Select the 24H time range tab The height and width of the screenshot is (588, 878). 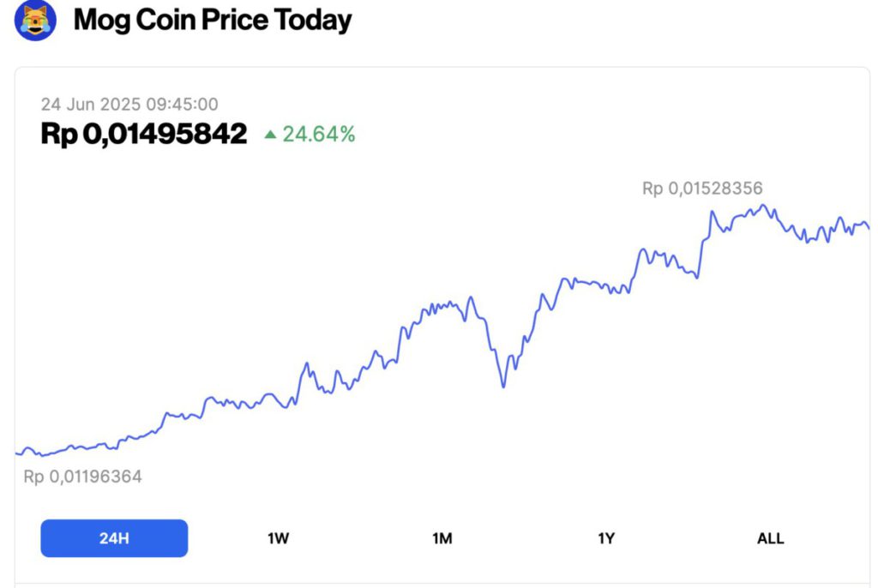click(114, 538)
